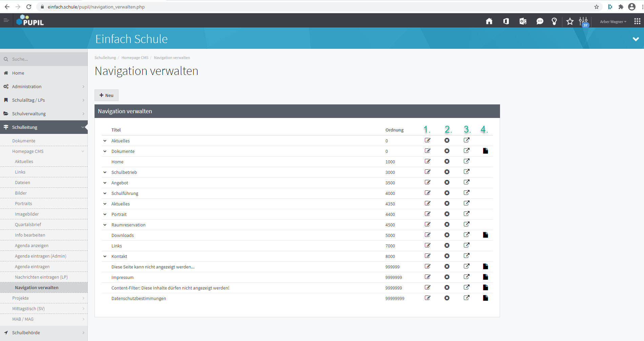Viewport: 644px width, 341px height.
Task: Expand Schulbehörde in sidebar
Action: pos(44,333)
